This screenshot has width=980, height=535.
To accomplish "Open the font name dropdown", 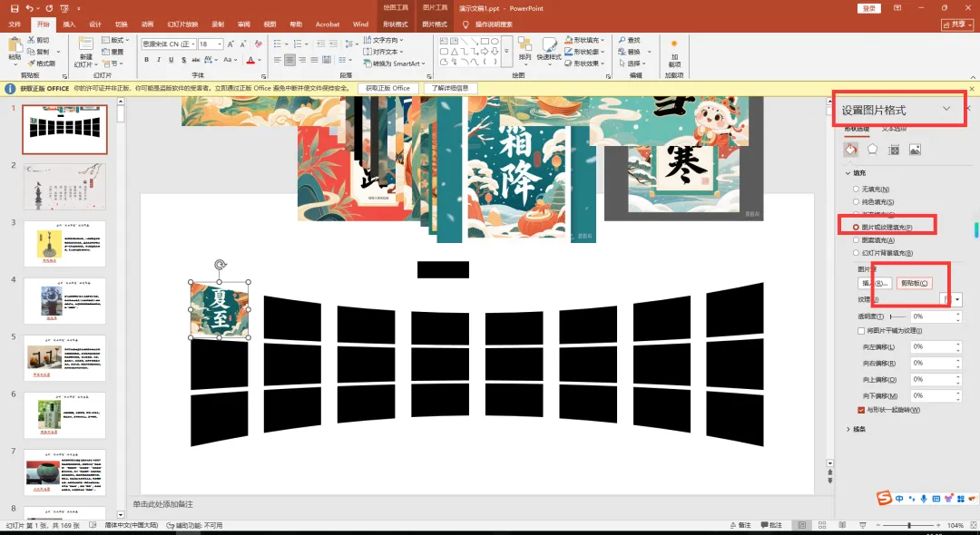I will pos(193,44).
